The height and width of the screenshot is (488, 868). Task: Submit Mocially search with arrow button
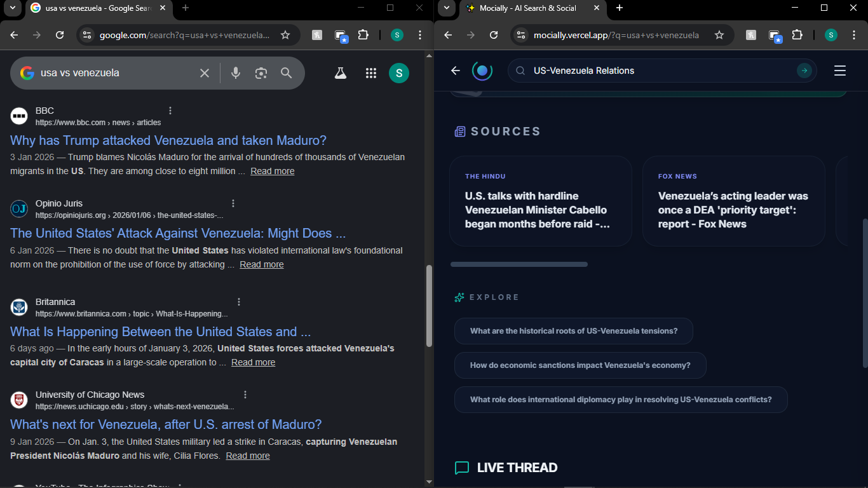click(x=804, y=71)
